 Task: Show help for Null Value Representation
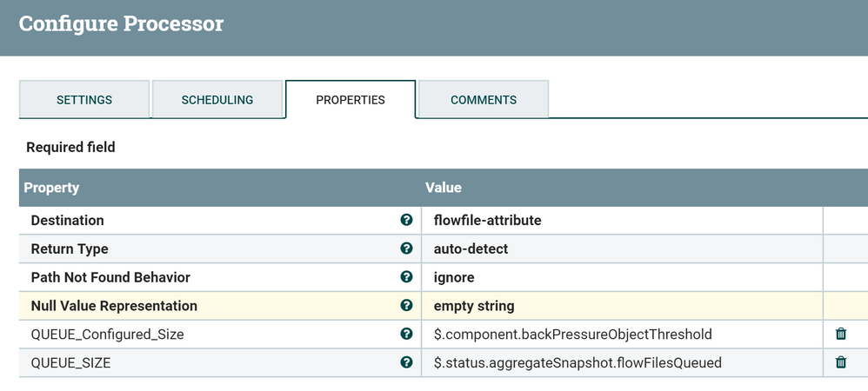(x=406, y=305)
